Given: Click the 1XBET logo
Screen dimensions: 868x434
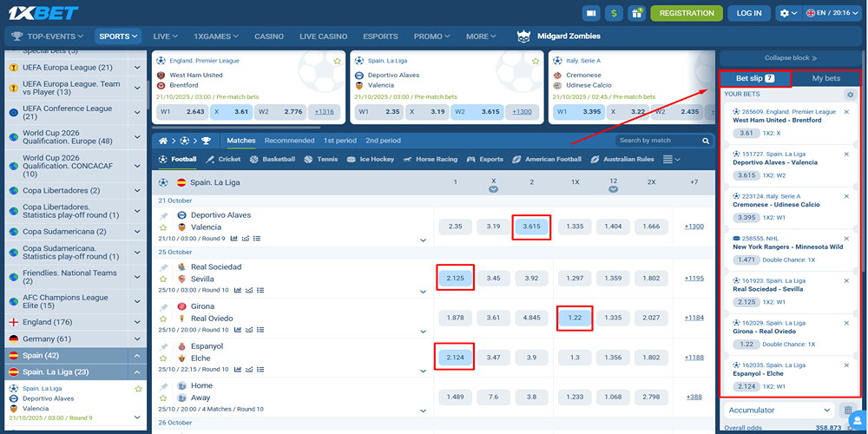Looking at the screenshot, I should tap(43, 13).
